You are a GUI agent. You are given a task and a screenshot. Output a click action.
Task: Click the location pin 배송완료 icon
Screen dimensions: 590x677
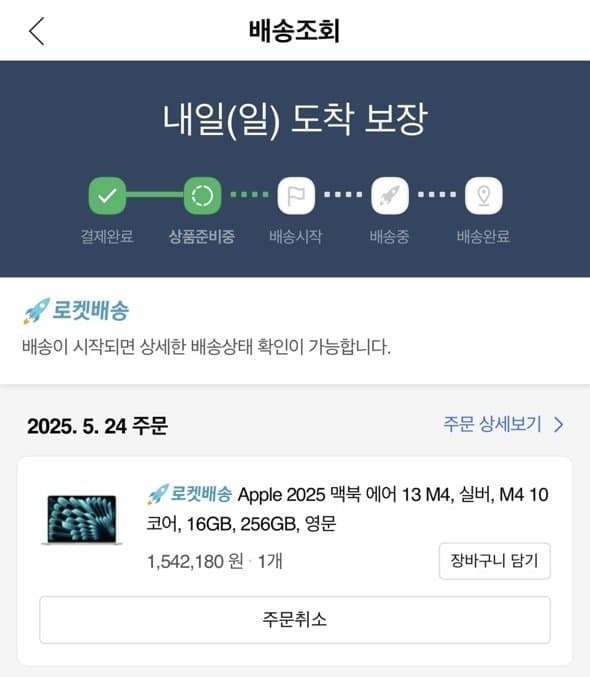(x=484, y=196)
